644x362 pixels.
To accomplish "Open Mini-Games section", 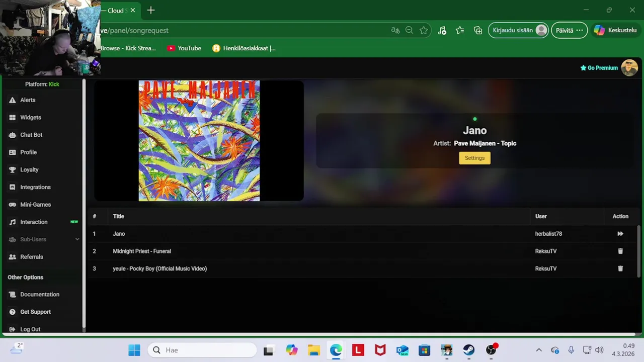I will pos(35,205).
